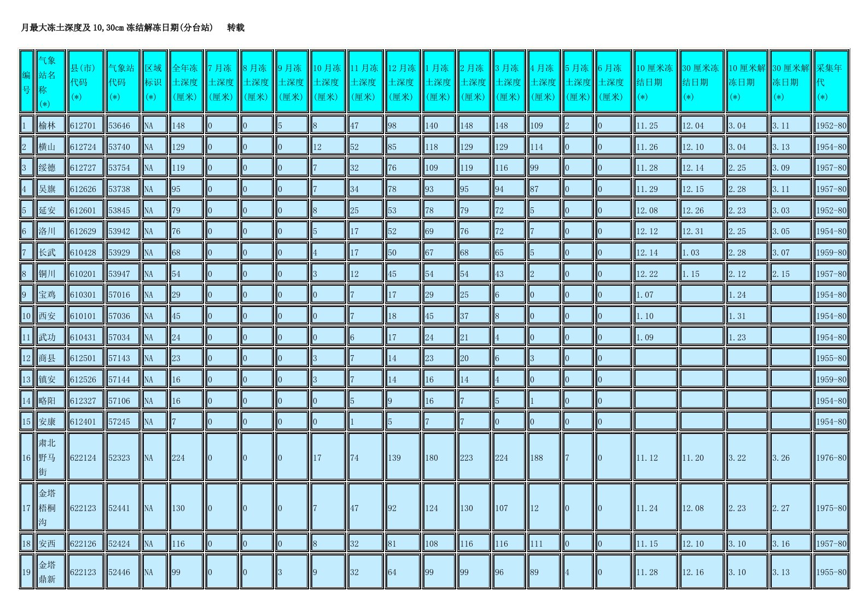Click the station name 商县
868x614 pixels.
47,358
